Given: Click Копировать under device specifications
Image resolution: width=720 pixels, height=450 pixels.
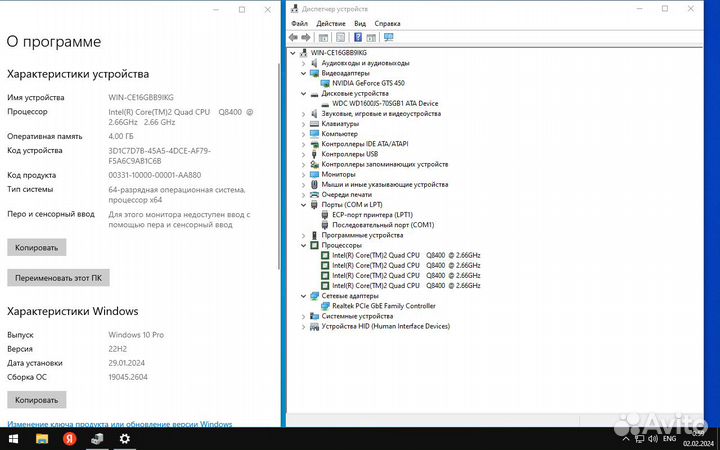Looking at the screenshot, I should pos(37,248).
